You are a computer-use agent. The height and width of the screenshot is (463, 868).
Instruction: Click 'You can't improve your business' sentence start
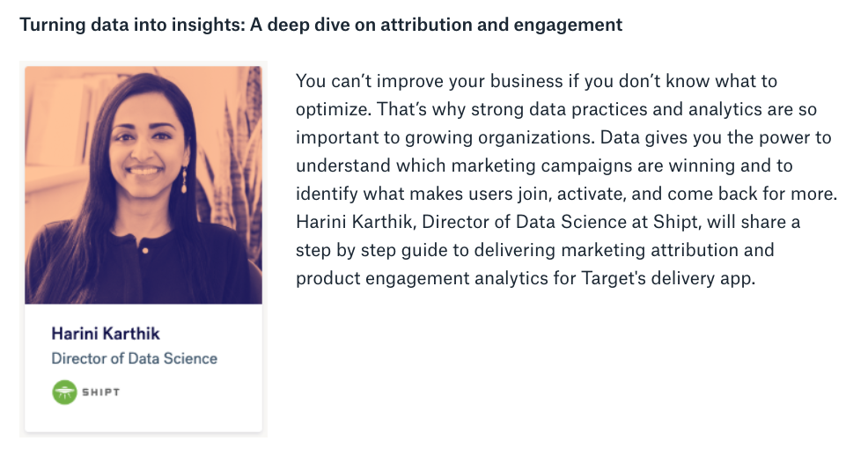[429, 81]
